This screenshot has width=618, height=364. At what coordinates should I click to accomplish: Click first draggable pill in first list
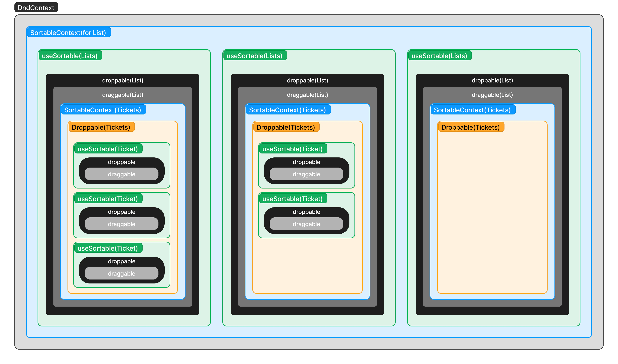(x=121, y=174)
